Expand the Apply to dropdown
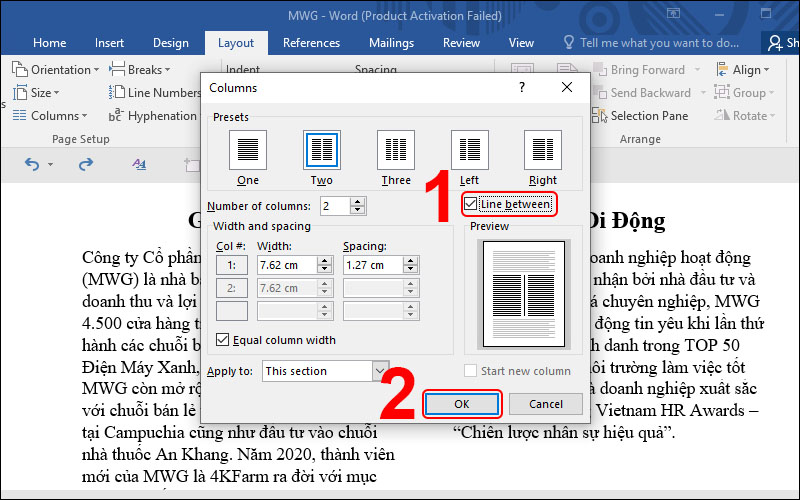The width and height of the screenshot is (800, 500). pyautogui.click(x=380, y=371)
